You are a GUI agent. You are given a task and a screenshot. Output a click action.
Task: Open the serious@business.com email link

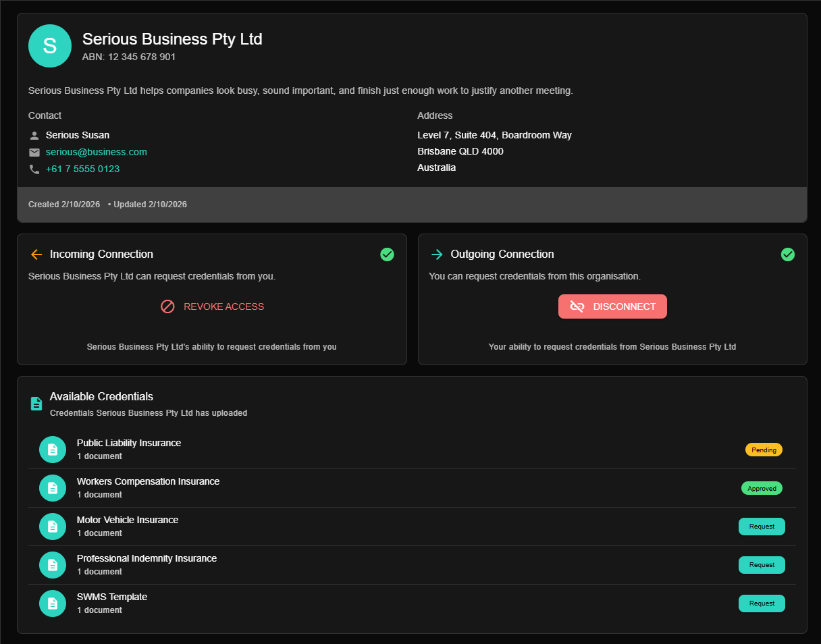click(96, 152)
